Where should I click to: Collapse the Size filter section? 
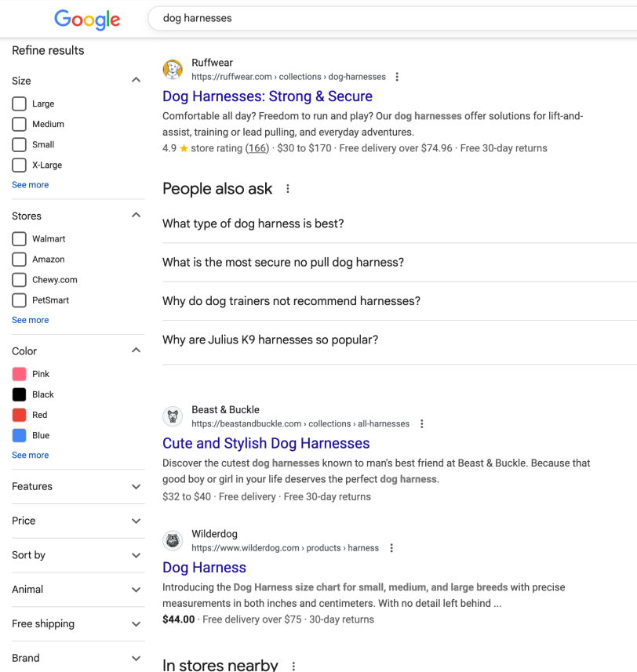coord(136,80)
